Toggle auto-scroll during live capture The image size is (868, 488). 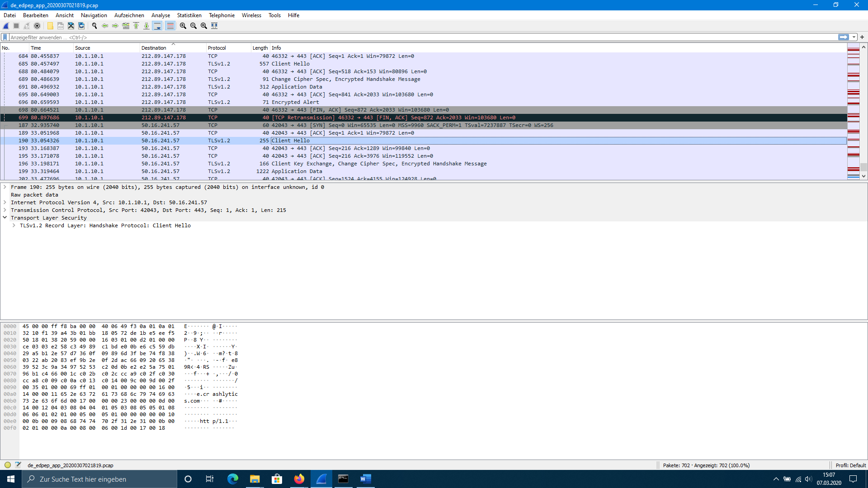point(157,26)
